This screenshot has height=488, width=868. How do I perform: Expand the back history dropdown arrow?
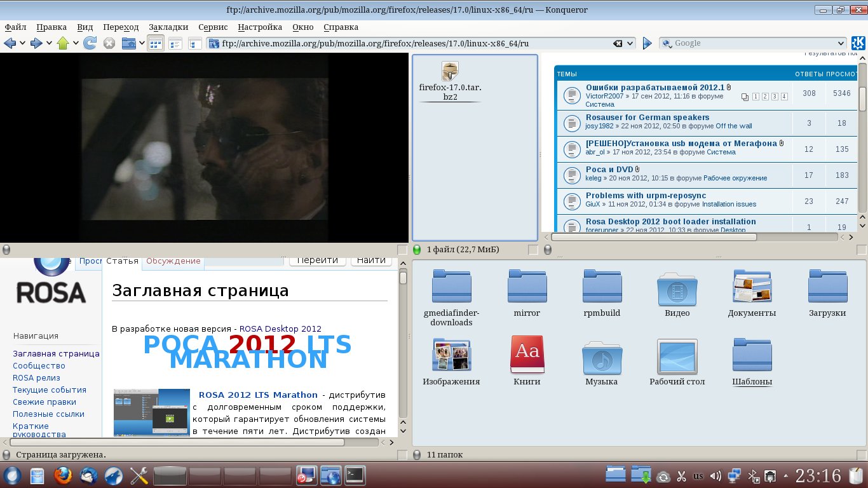(x=22, y=43)
